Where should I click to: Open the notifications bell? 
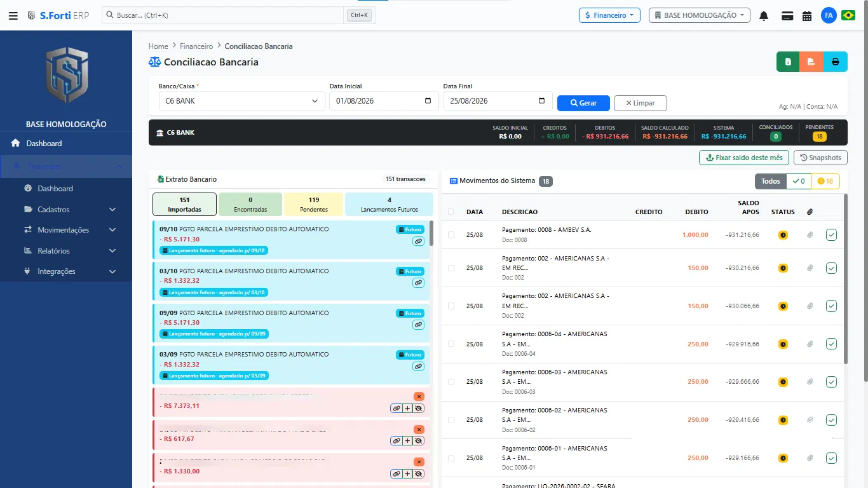(764, 15)
